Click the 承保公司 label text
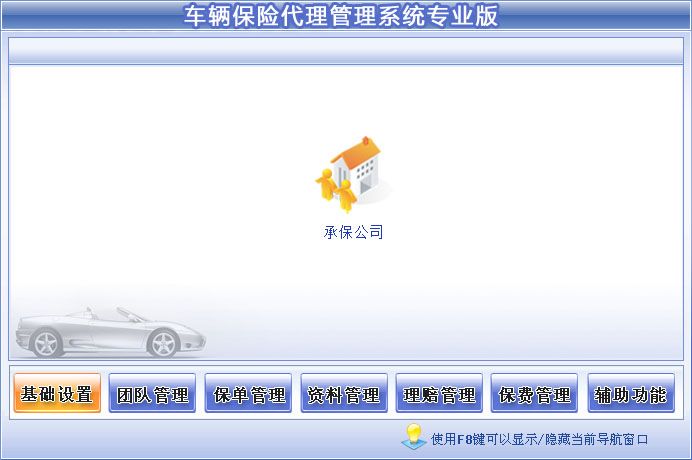Viewport: 692px width, 460px height. (353, 232)
